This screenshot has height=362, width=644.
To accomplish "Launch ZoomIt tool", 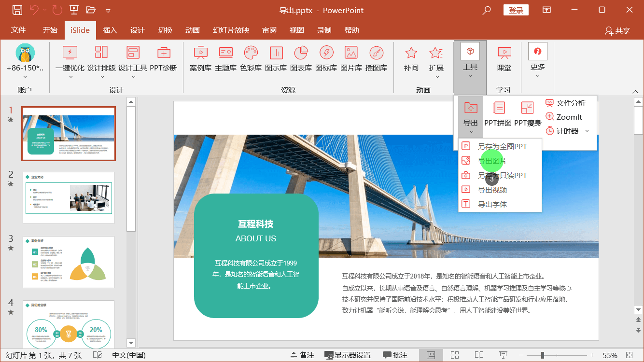I will 563,117.
